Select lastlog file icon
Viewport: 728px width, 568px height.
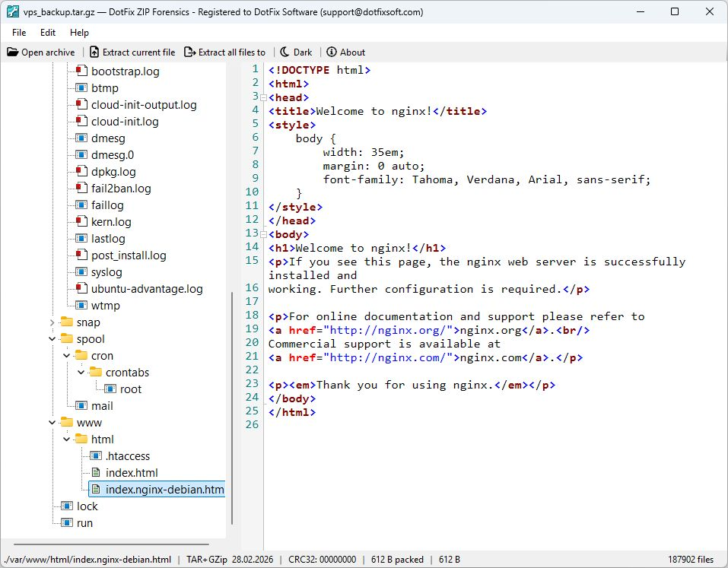(81, 238)
